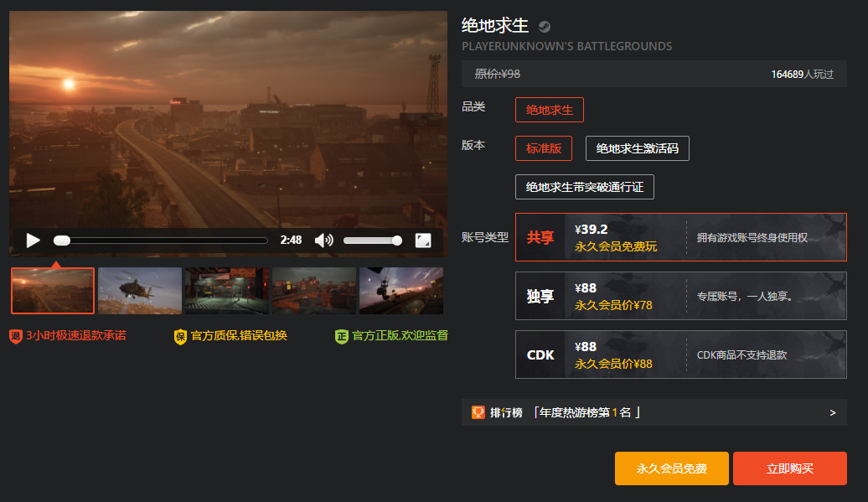
Task: Click the 立即购买 button
Action: pyautogui.click(x=790, y=468)
